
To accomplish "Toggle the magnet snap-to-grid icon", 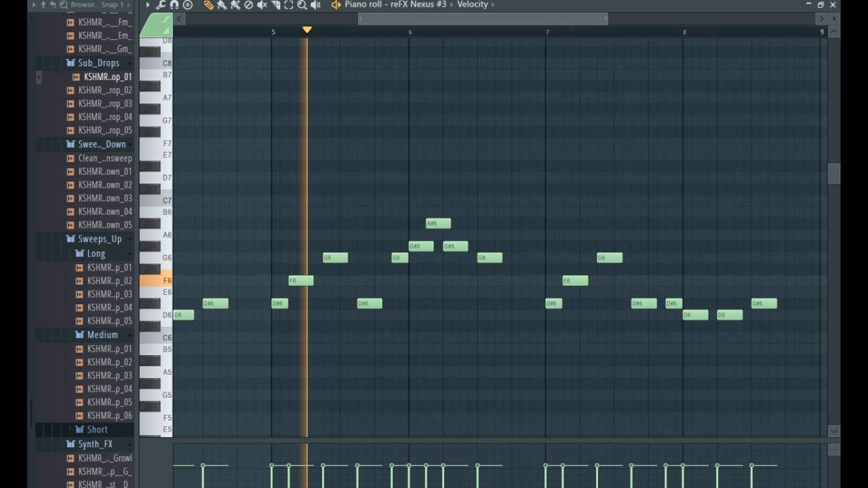I will [x=174, y=5].
